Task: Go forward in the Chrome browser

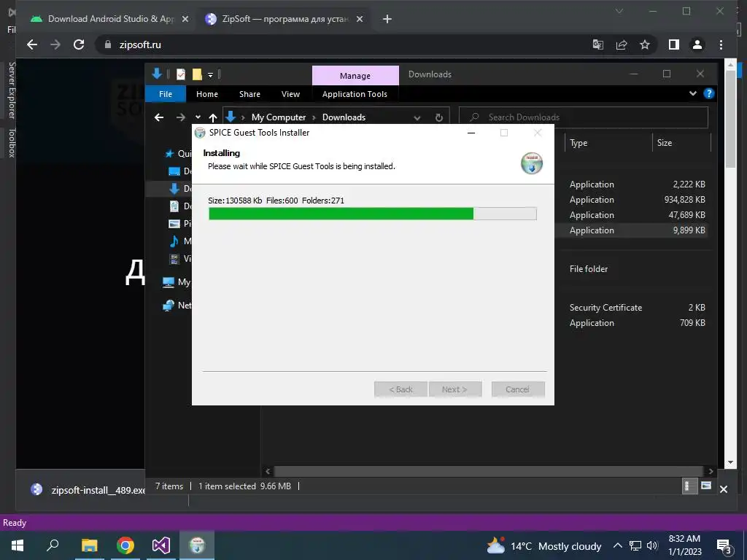Action: (55, 44)
